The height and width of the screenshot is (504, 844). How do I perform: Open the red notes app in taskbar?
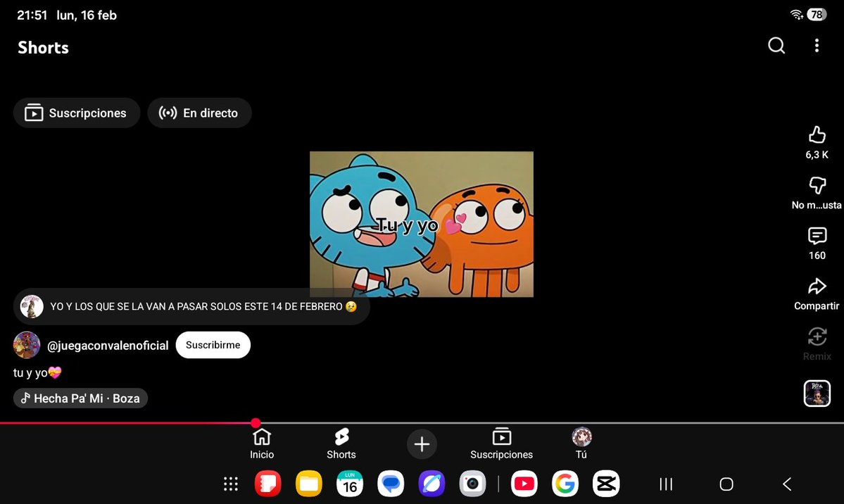pos(268,484)
